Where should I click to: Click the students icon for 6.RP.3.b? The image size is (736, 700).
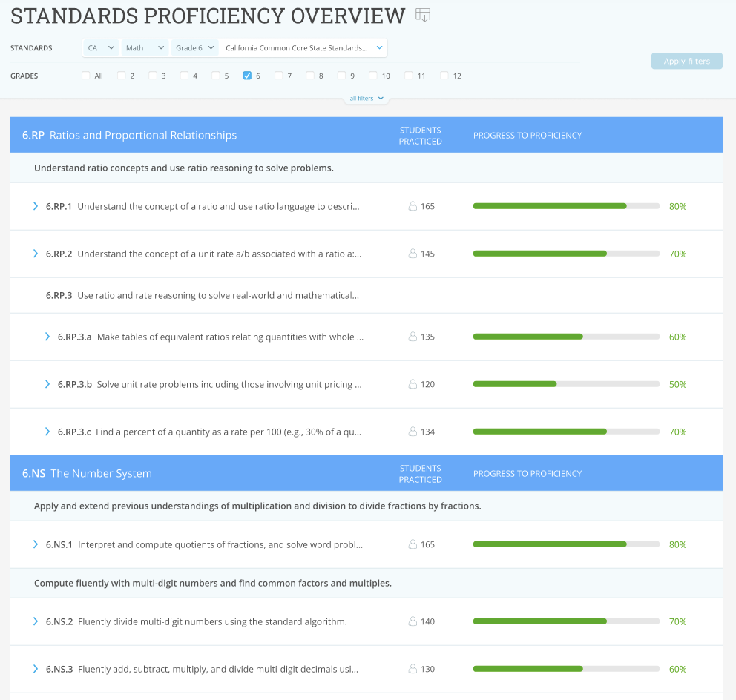coord(413,384)
